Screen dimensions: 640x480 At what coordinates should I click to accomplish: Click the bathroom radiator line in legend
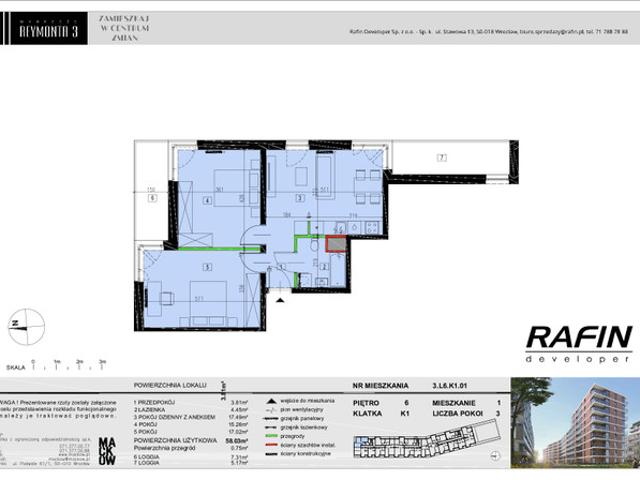coord(271,427)
